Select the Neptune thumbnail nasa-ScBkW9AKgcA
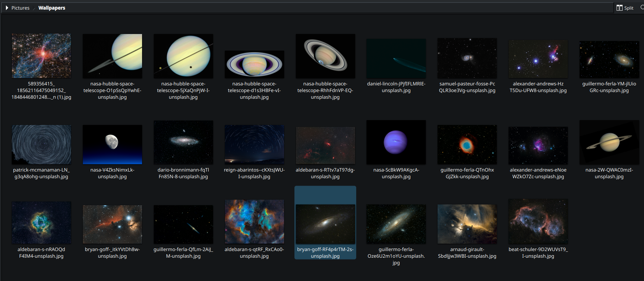This screenshot has height=281, width=644. [x=396, y=142]
